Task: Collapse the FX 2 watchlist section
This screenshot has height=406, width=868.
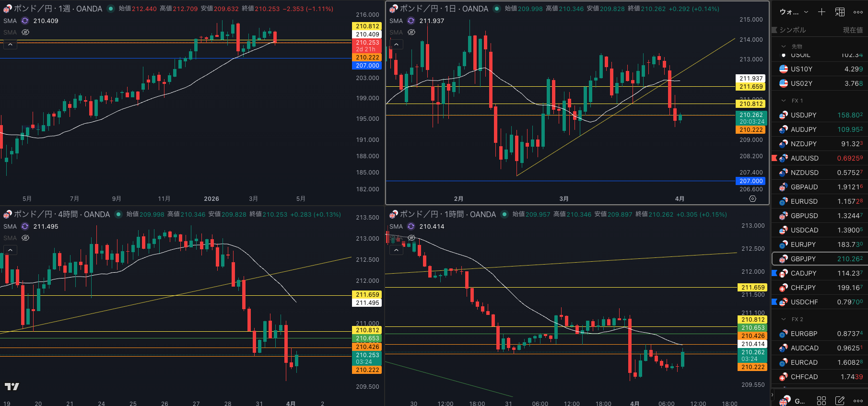Action: point(784,319)
